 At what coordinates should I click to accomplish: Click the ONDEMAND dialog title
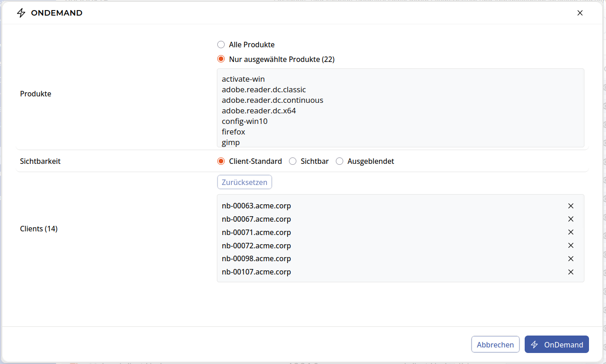tap(57, 13)
